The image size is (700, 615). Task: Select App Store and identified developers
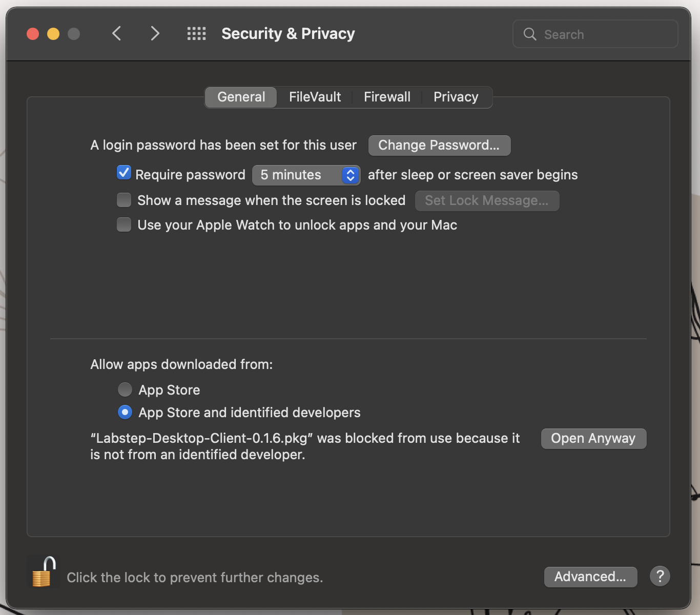coord(125,412)
